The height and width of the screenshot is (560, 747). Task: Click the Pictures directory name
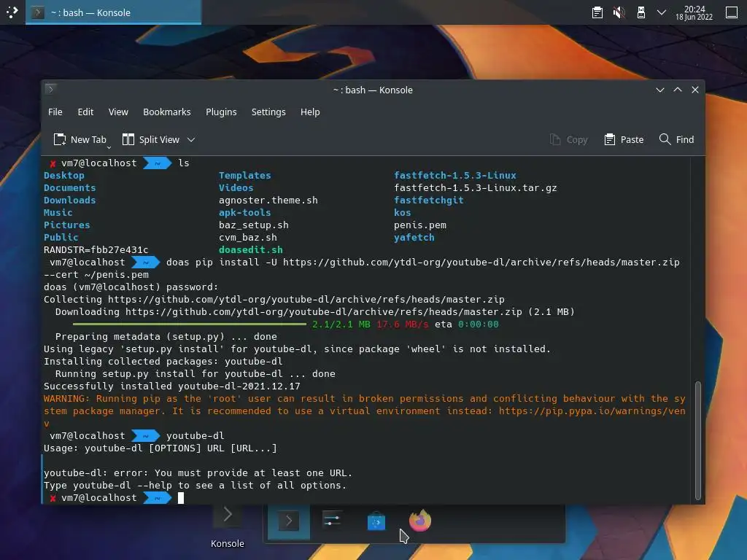click(66, 225)
